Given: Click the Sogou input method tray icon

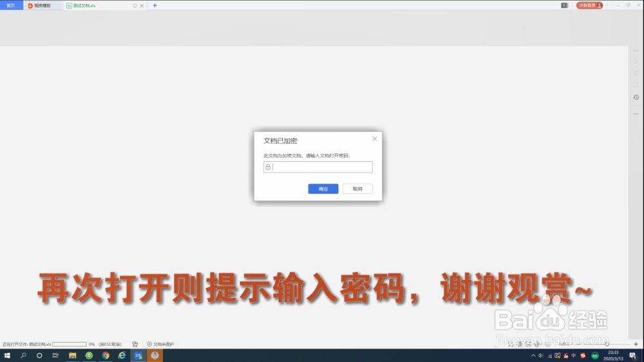Looking at the screenshot, I should coord(583,356).
